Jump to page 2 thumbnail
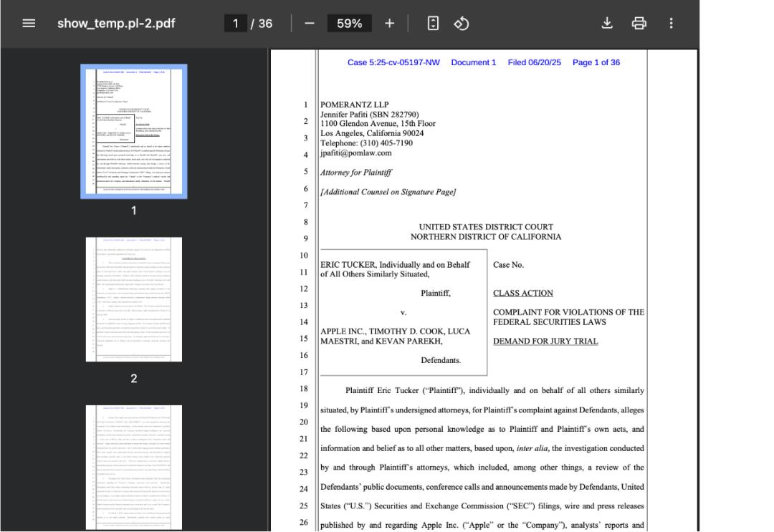774x532 pixels. [134, 299]
